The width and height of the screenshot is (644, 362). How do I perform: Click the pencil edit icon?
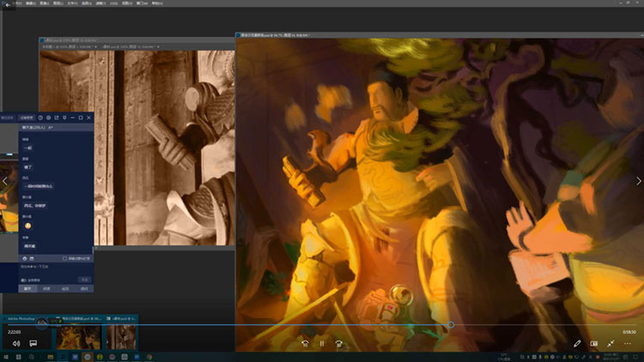578,343
